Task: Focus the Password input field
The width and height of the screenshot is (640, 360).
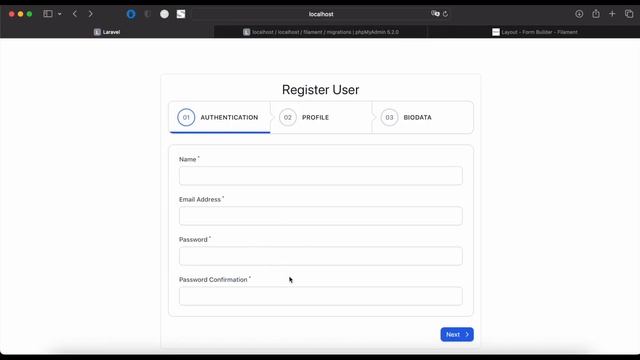Action: pyautogui.click(x=320, y=256)
